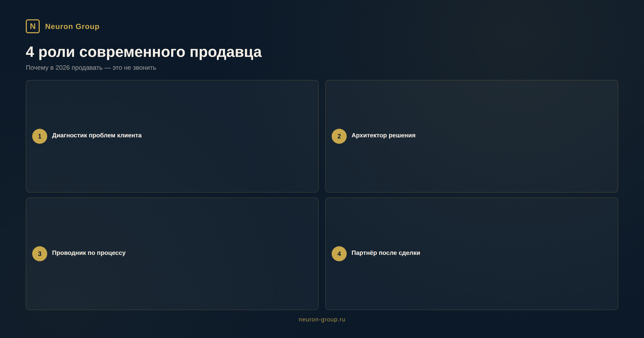This screenshot has width=644, height=338.
Task: Open the neuron-group.ru footer link
Action: pyautogui.click(x=322, y=319)
